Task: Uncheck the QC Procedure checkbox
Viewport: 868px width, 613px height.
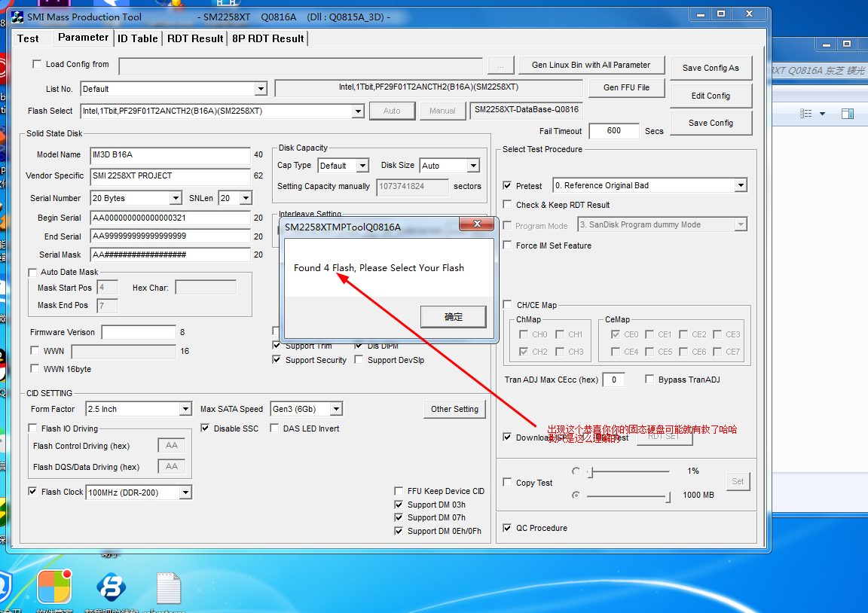Action: point(507,528)
